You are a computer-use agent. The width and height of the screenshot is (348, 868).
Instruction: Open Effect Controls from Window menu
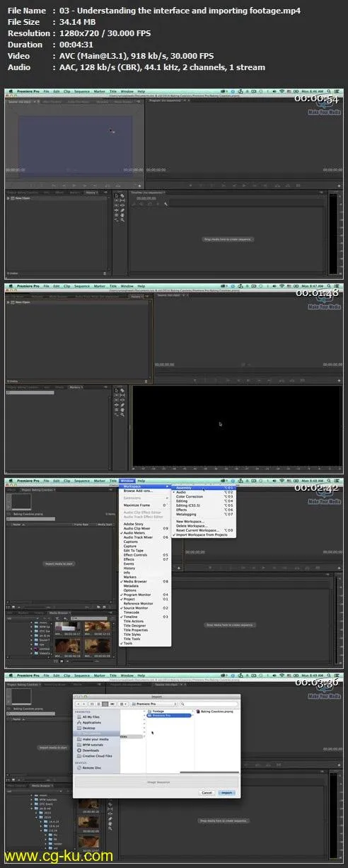[145, 555]
